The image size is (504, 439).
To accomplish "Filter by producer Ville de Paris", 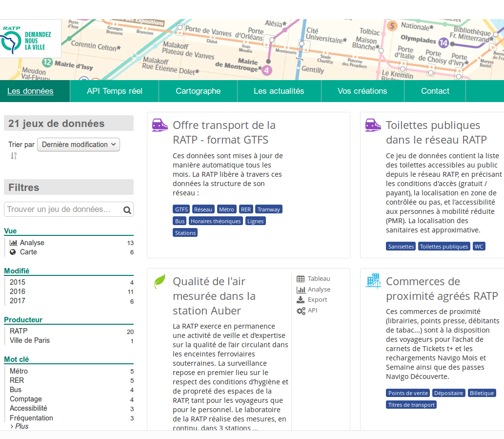I will pos(72,340).
